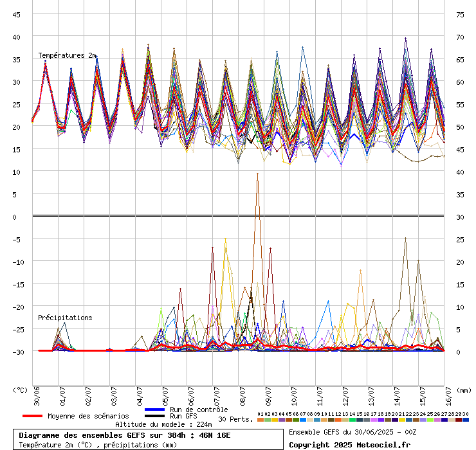This screenshot has height=450, width=476.
Task: Click the brown precipitation peak near 14/07
Action: tap(405, 239)
